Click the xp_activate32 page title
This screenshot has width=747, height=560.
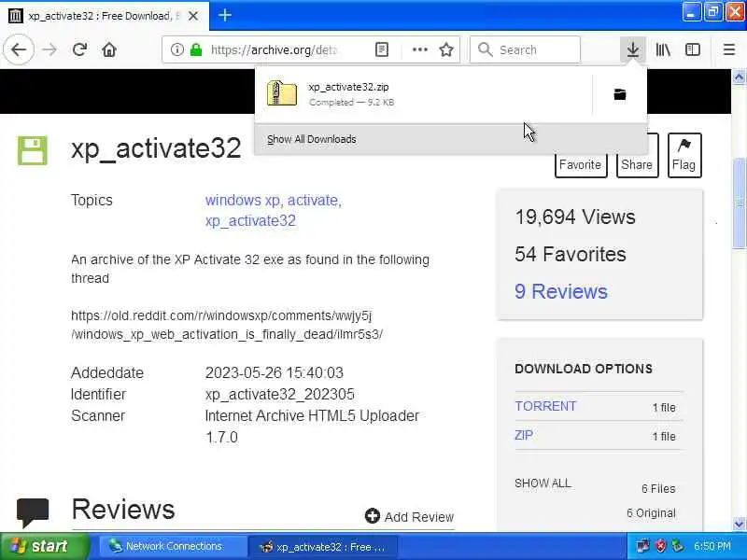click(156, 148)
